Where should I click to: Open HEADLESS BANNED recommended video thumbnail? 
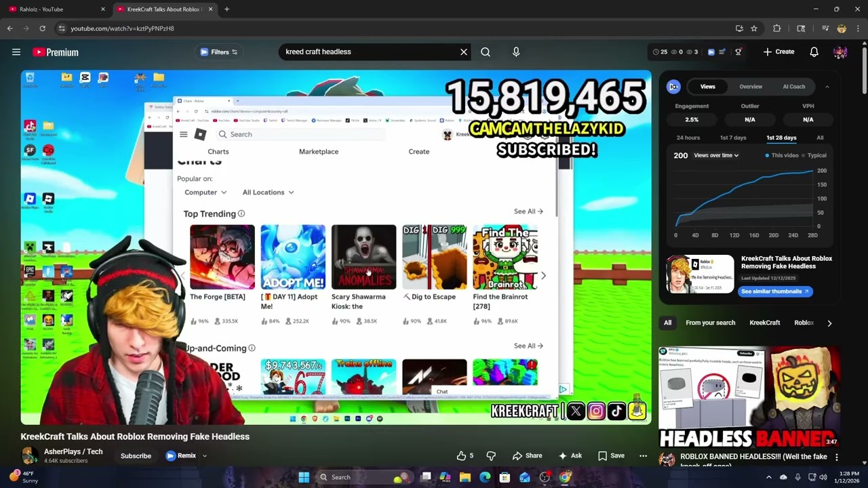click(x=749, y=398)
